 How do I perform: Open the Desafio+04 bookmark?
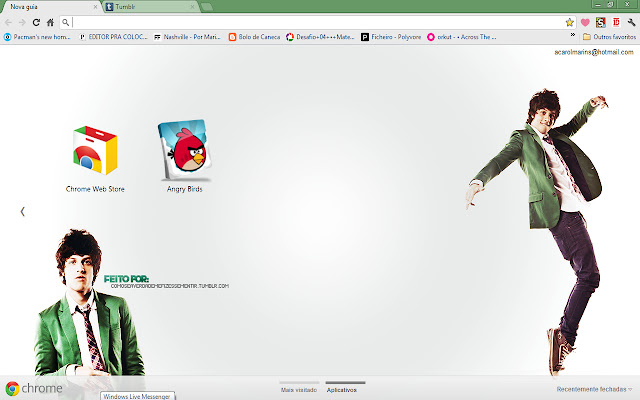(x=320, y=37)
